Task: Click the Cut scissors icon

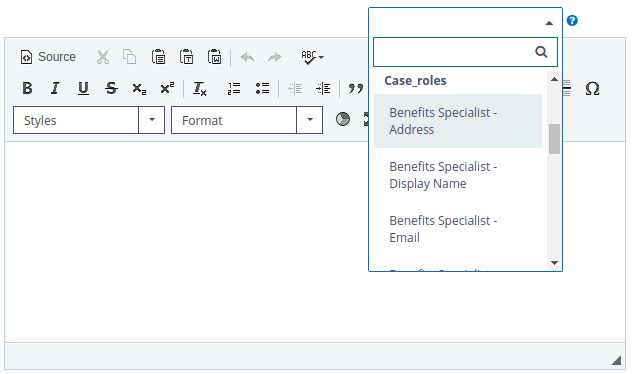Action: click(103, 57)
